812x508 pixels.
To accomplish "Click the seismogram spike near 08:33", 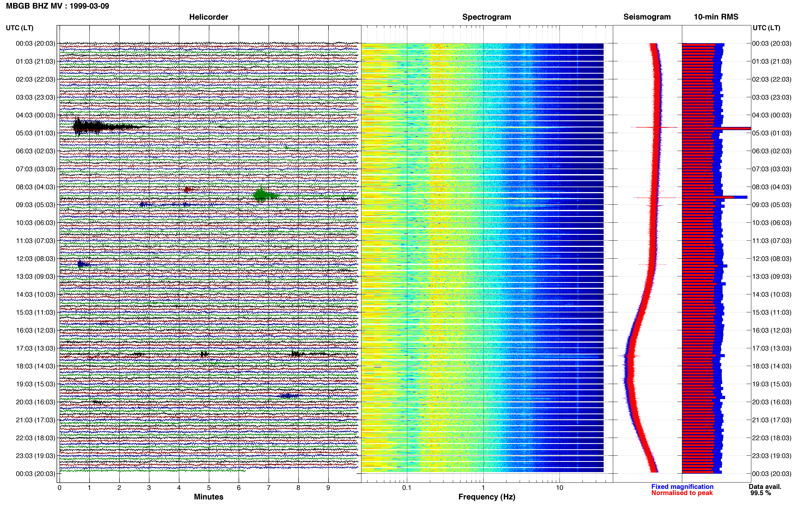I will coord(655,198).
